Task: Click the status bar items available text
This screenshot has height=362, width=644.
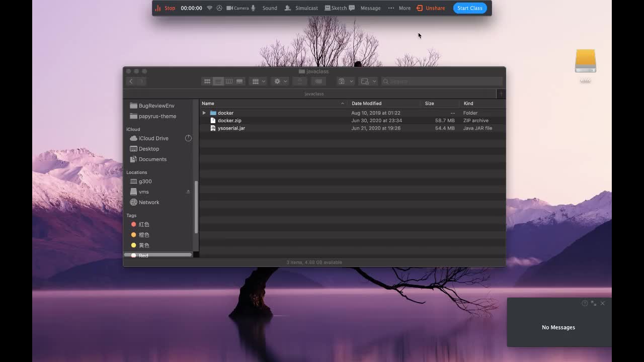Action: pyautogui.click(x=314, y=262)
